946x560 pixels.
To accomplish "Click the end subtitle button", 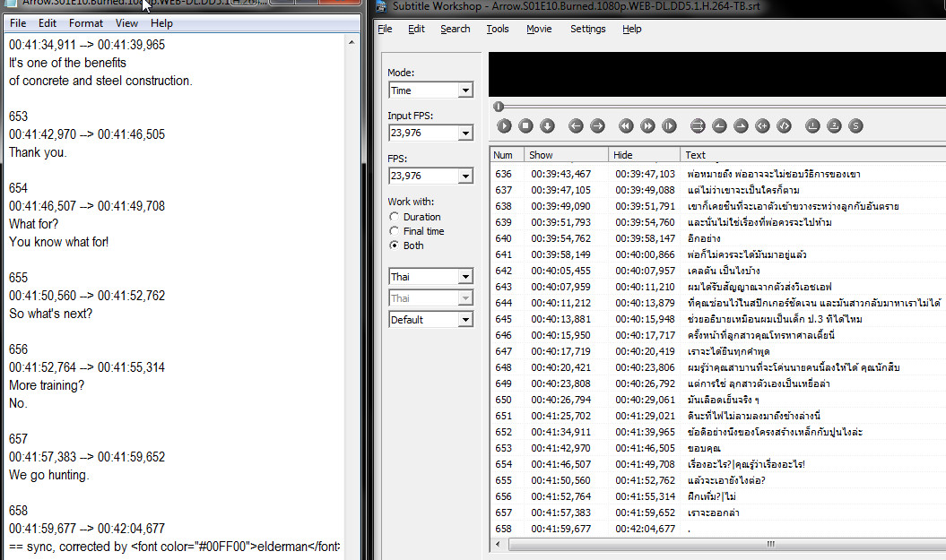I will pyautogui.click(x=784, y=126).
